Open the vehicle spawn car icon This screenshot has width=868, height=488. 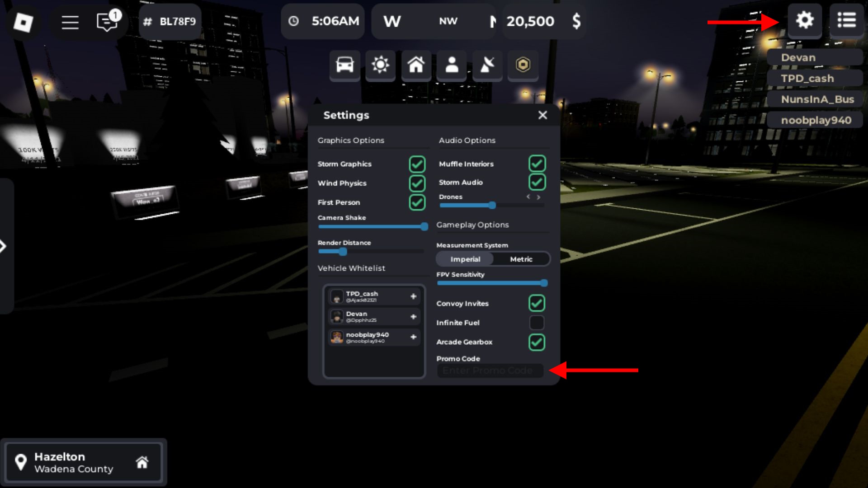click(344, 65)
